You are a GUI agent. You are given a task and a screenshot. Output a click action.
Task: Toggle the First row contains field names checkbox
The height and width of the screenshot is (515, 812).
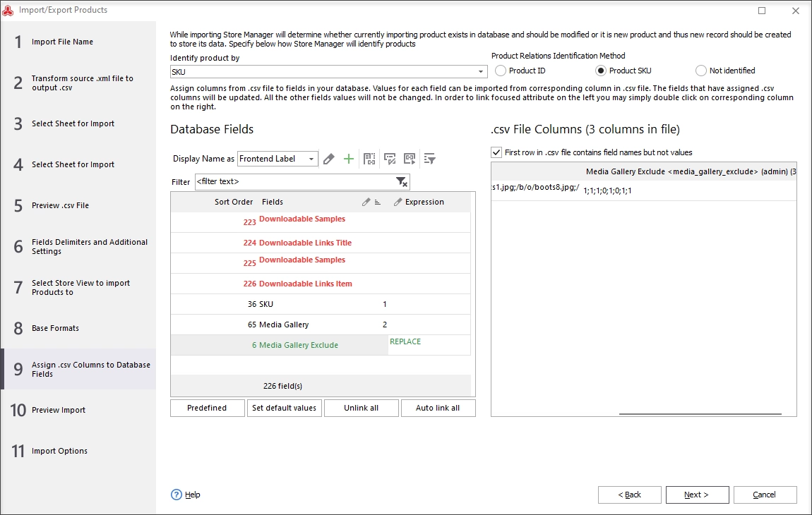point(496,152)
